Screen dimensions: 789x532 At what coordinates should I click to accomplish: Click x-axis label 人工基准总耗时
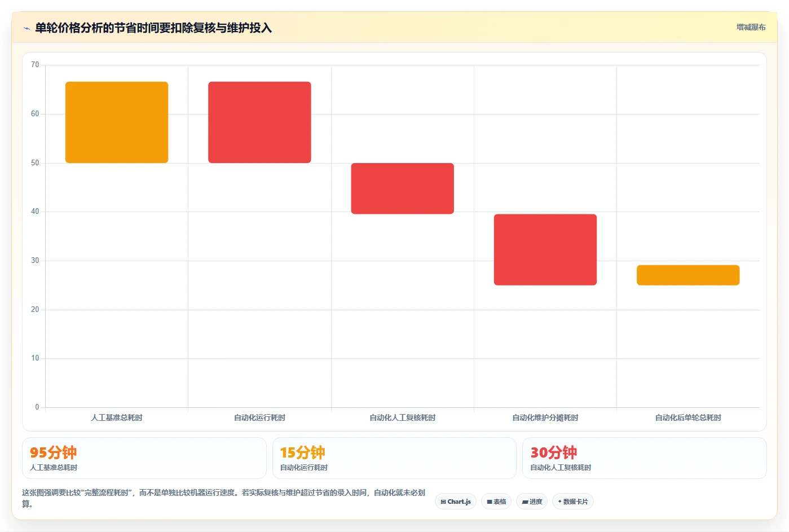click(117, 417)
